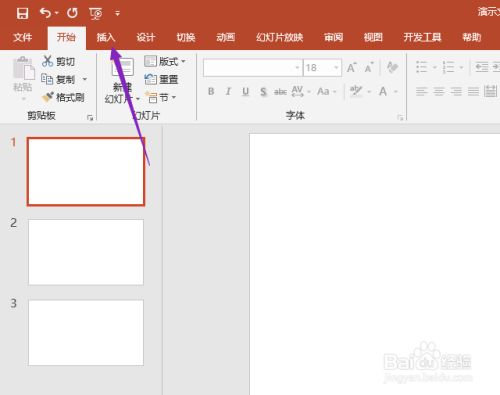The image size is (500, 395).
Task: Switch to the 切换 tab
Action: 186,37
